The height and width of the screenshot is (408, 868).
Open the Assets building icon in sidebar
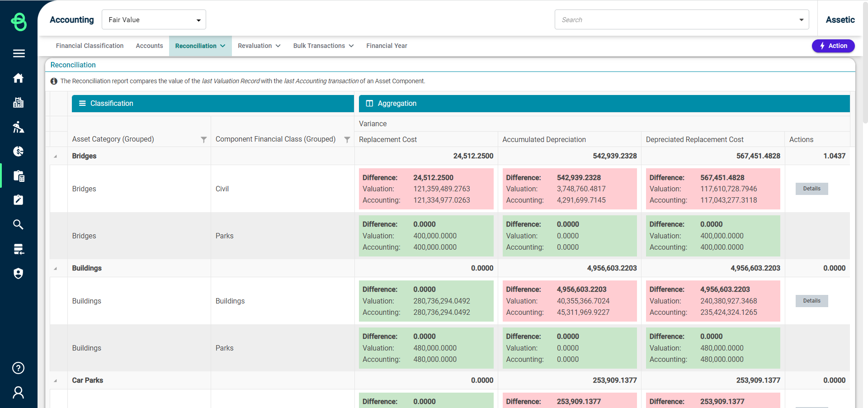coord(19,103)
